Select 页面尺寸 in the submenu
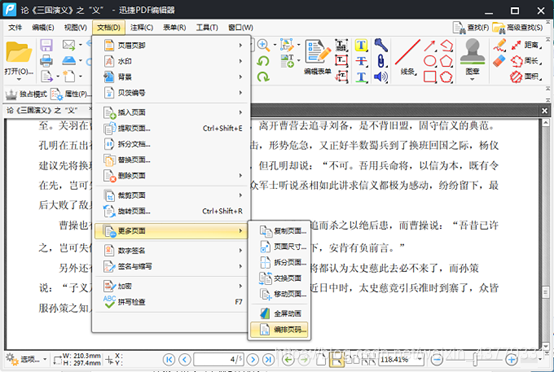Viewport: 554px width, 372px height. (279, 247)
